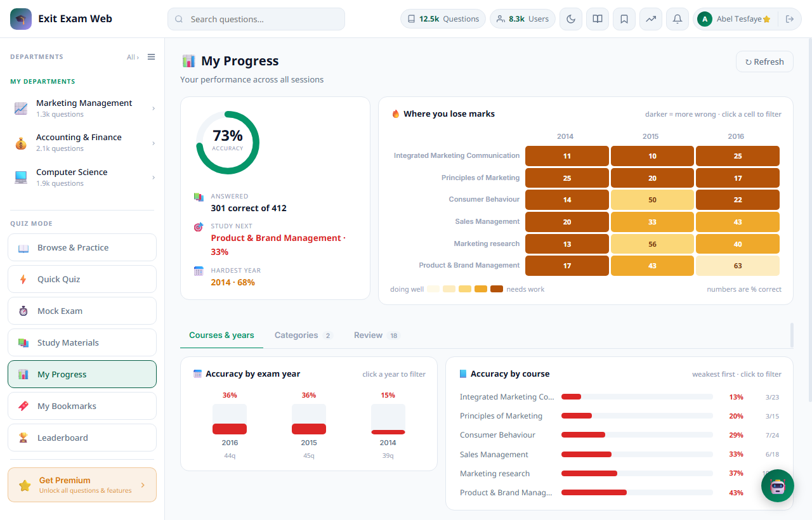This screenshot has width=812, height=520.
Task: Open the book reader icon in header
Action: 598,19
